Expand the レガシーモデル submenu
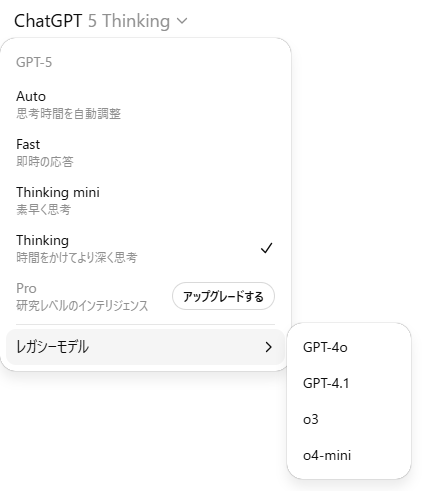Viewport: 430px width, 491px height. [x=145, y=347]
